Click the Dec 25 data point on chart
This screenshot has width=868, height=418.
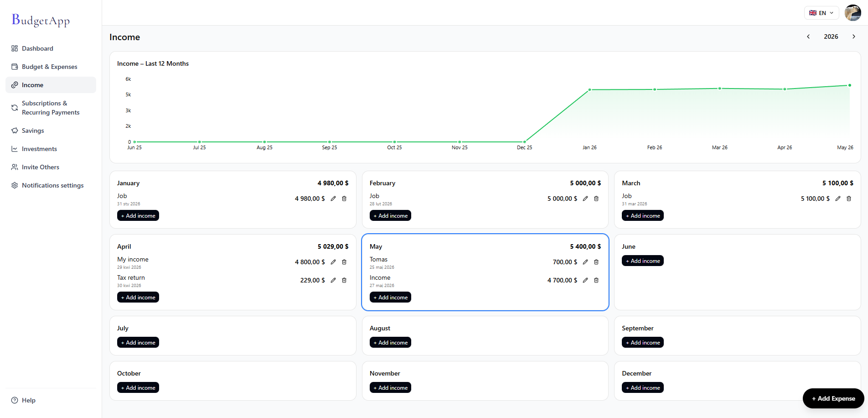point(524,142)
